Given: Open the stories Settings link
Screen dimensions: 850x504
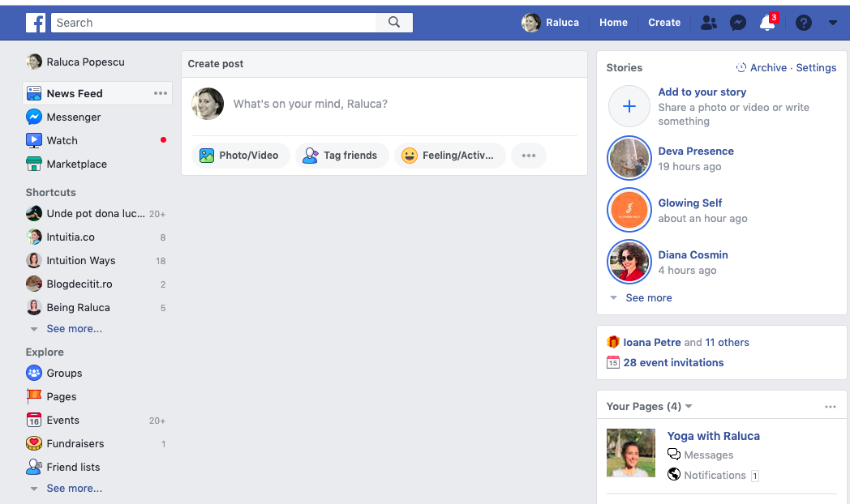Looking at the screenshot, I should 816,68.
